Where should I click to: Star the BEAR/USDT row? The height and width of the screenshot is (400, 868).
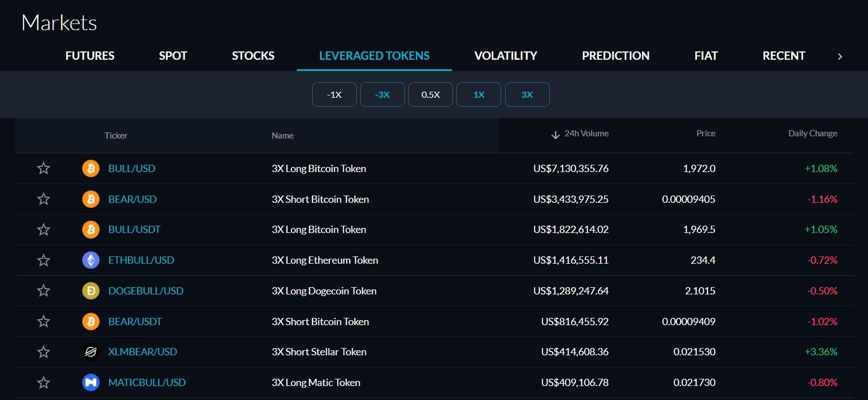click(44, 321)
